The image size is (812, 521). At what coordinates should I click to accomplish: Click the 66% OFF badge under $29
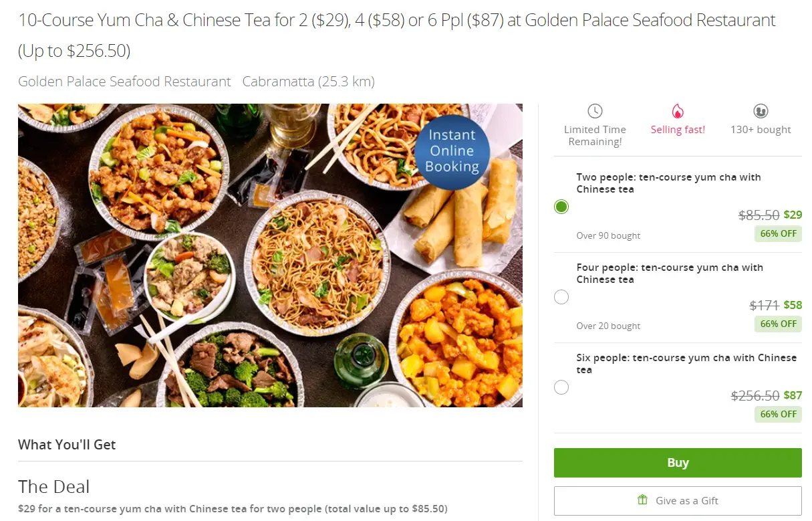point(778,233)
